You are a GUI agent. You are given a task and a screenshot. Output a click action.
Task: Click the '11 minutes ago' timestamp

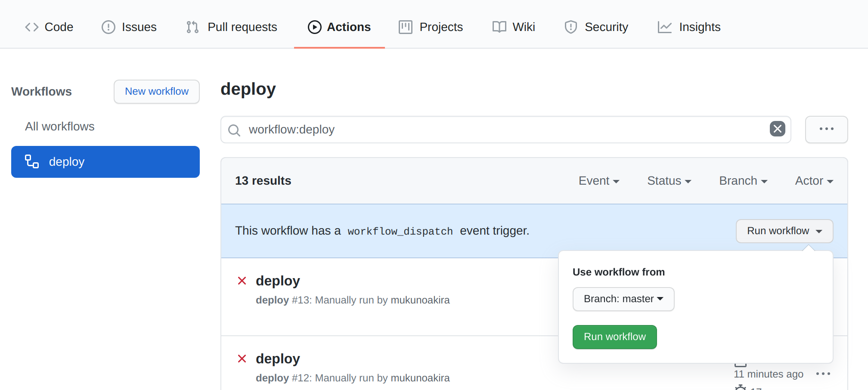pos(769,374)
